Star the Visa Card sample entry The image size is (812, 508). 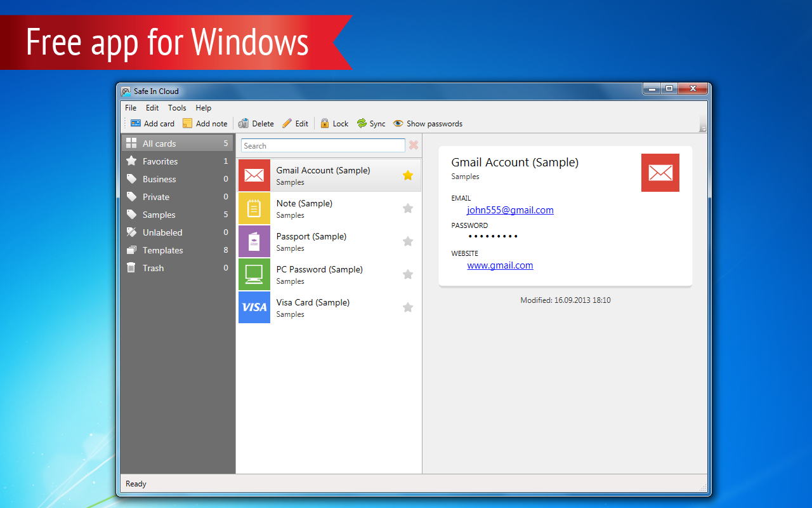coord(408,307)
